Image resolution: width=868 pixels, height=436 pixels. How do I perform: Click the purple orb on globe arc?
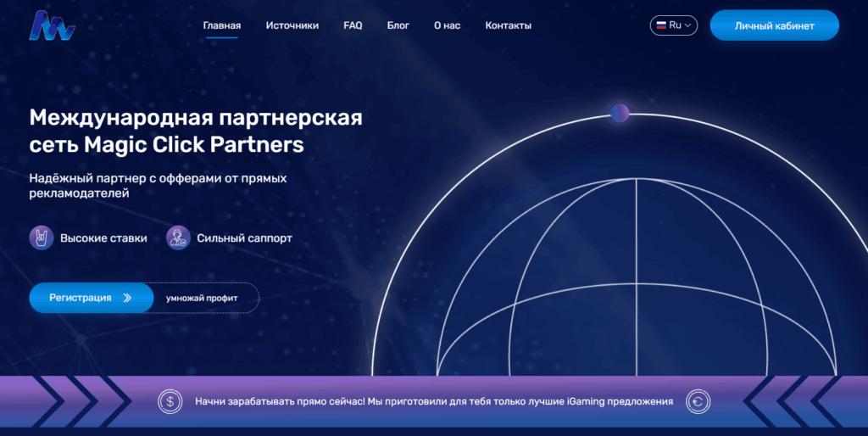[x=620, y=113]
